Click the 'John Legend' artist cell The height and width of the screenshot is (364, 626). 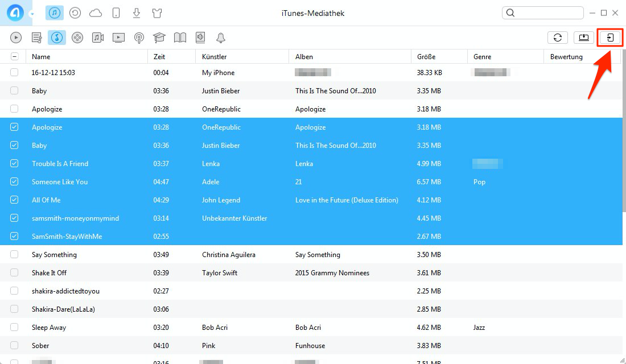coord(221,200)
